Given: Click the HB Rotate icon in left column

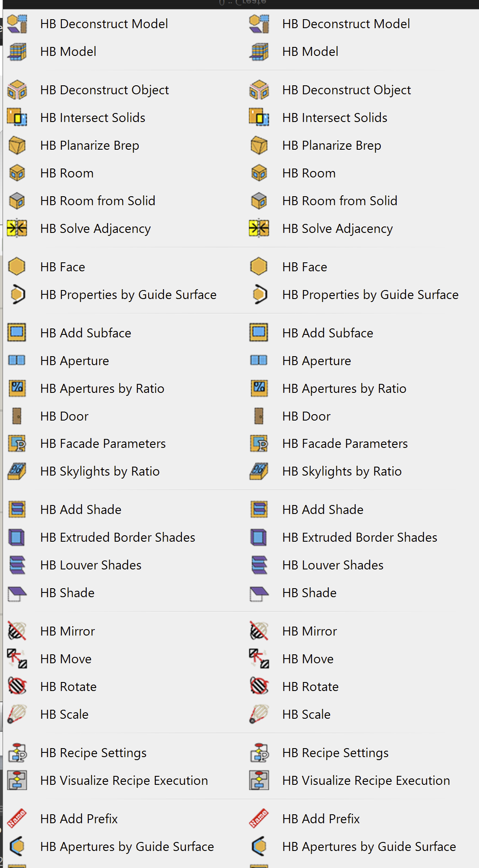Looking at the screenshot, I should 17,686.
